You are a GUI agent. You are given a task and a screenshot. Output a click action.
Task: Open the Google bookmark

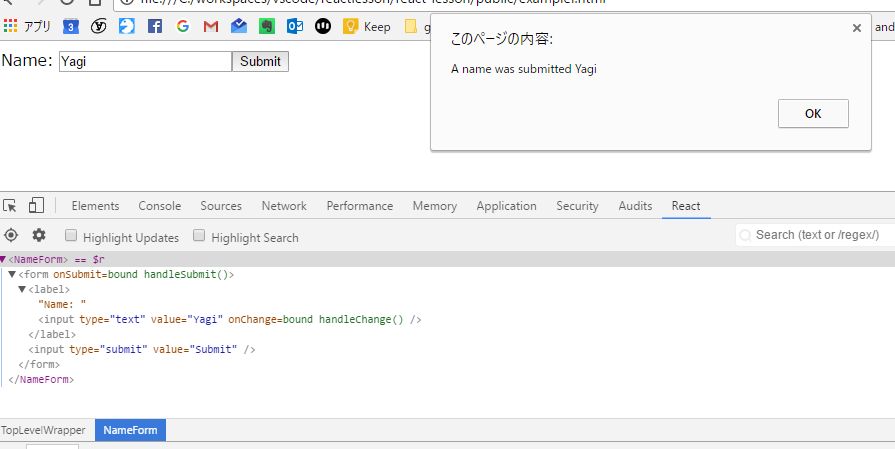(183, 26)
